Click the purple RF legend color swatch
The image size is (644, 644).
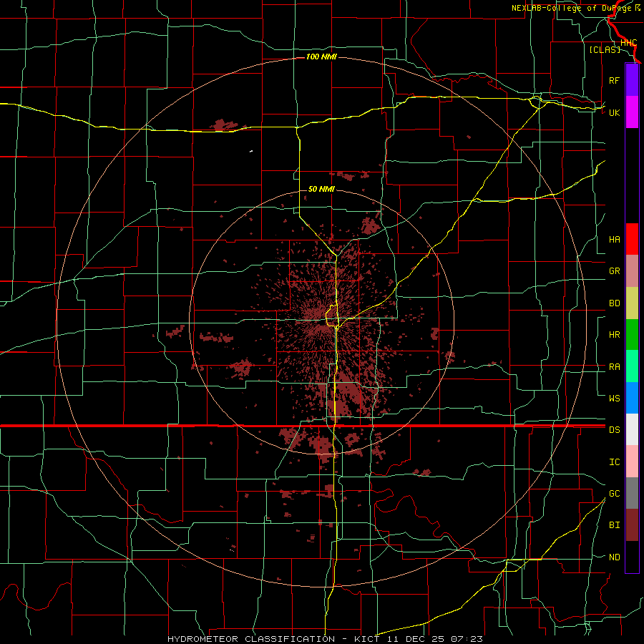point(632,80)
